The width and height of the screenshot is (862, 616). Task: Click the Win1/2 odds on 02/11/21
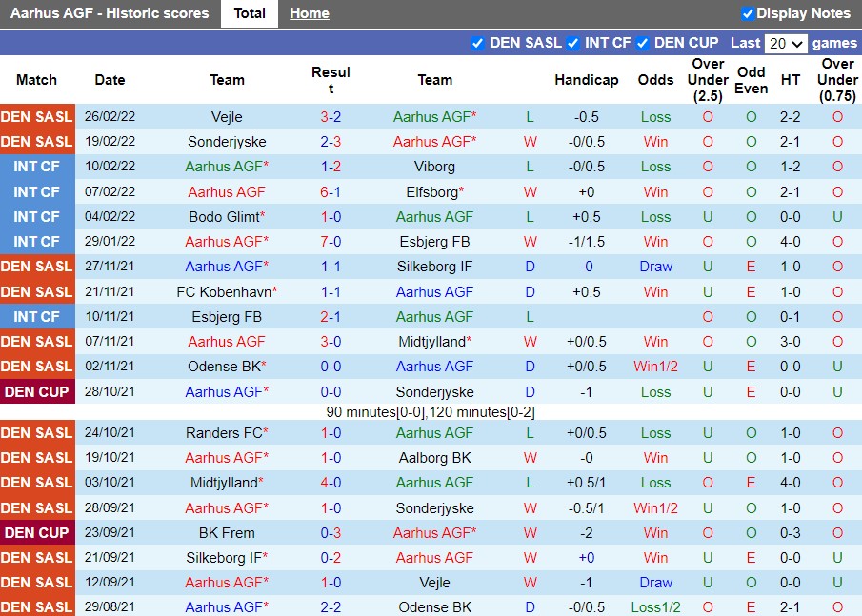pos(656,366)
